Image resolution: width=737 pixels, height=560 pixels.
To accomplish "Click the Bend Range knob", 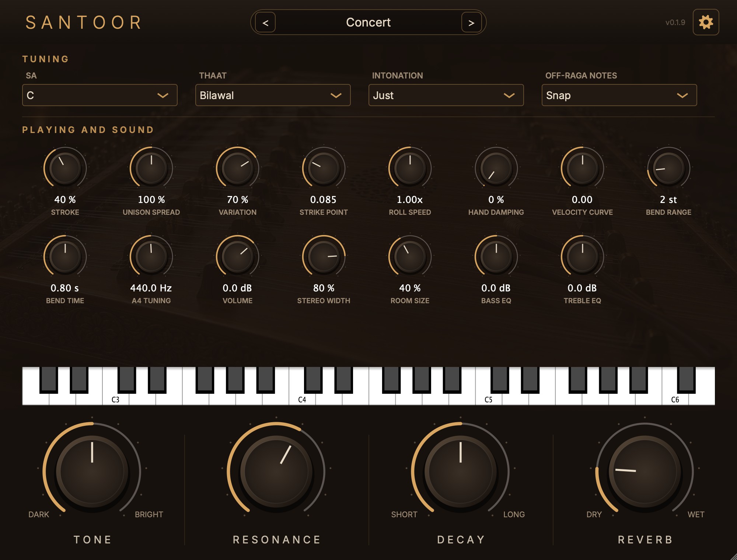I will [x=669, y=168].
